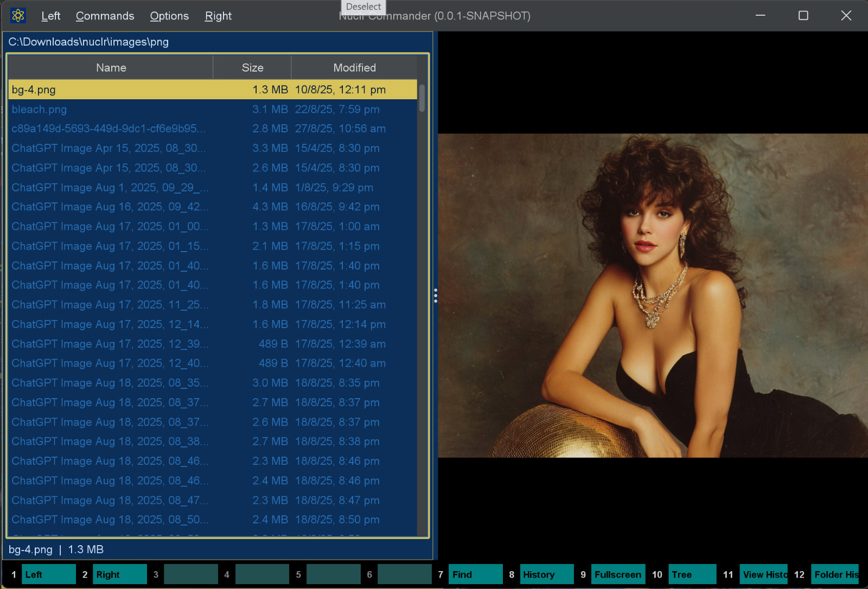Image resolution: width=868 pixels, height=589 pixels.
Task: Select the file modified 18/8/25, 8:35 pm
Action: click(213, 382)
